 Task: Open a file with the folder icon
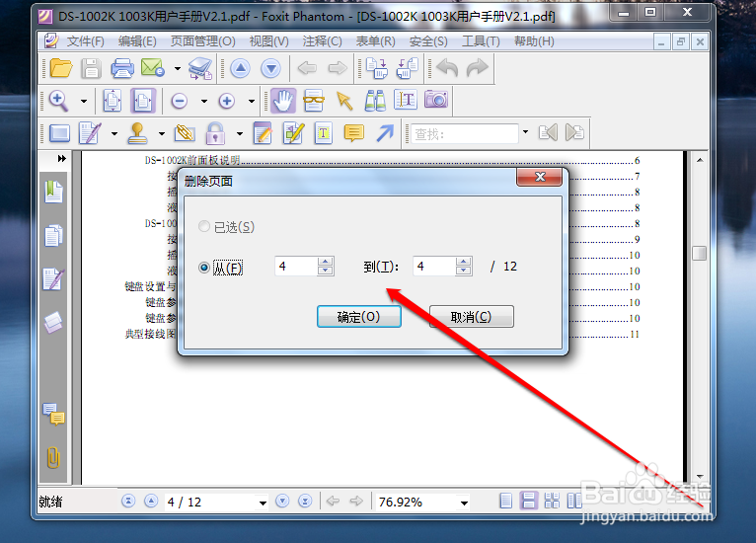[61, 68]
